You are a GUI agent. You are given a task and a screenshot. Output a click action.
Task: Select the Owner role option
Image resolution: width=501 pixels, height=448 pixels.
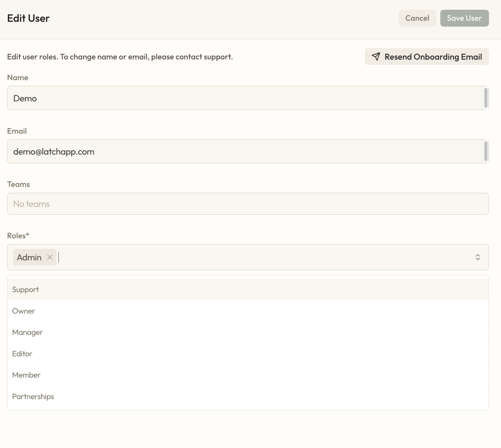(x=24, y=311)
